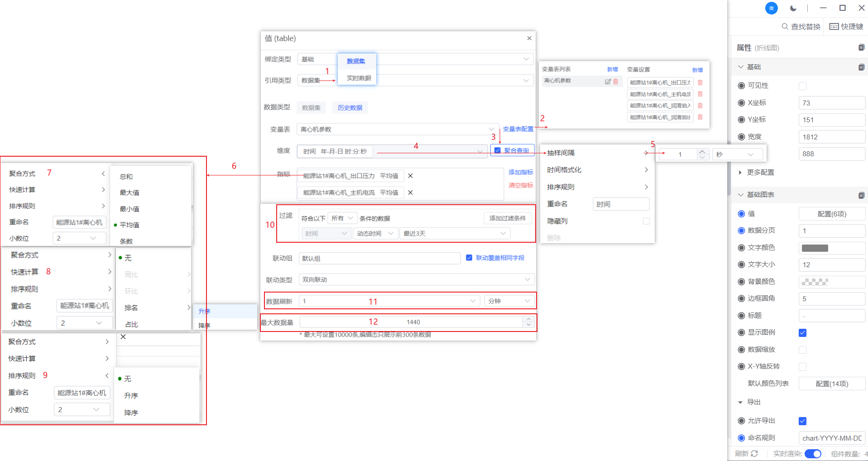Click the copy icon in 属性 header
The height and width of the screenshot is (461, 868).
(x=861, y=48)
